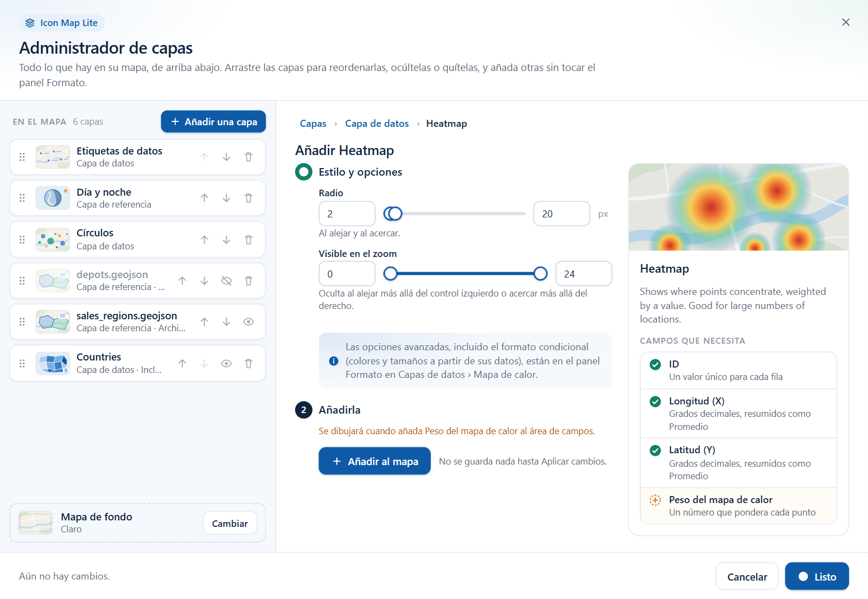
Task: Grab drag handle of Countries layer
Action: [x=22, y=364]
